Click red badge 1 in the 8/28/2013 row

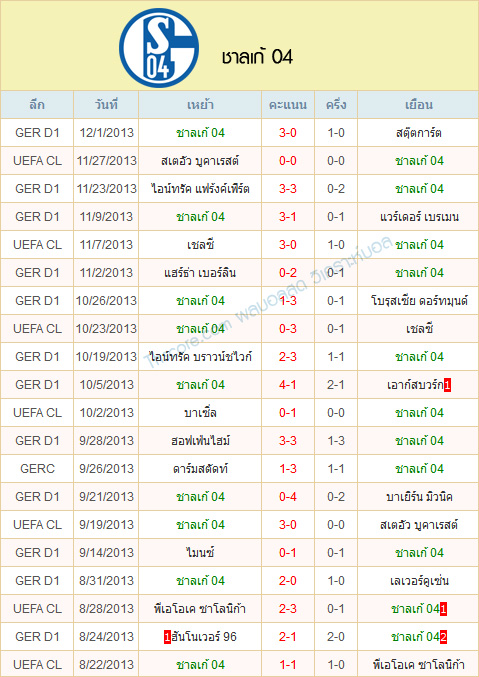point(443,609)
